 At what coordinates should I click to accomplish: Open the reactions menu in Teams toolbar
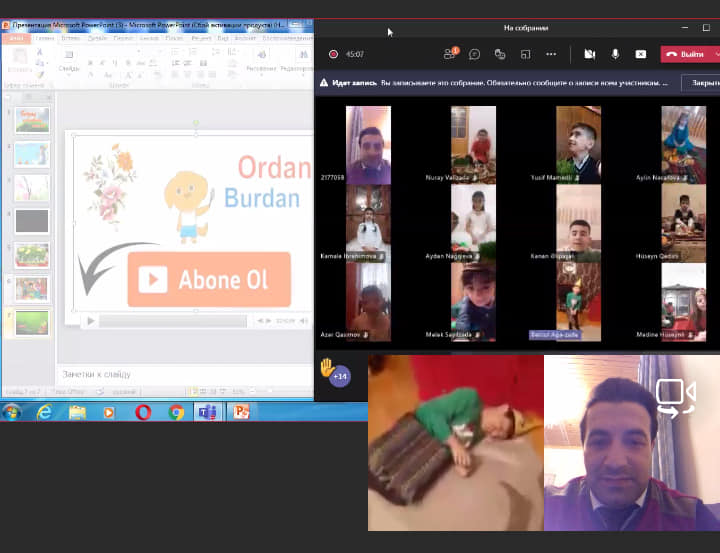(x=500, y=55)
